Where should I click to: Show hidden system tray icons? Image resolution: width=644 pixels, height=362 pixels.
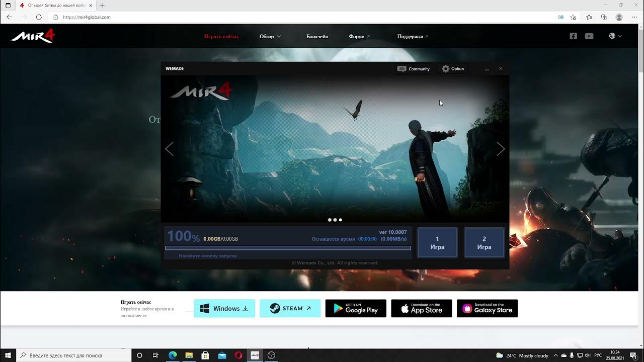[556, 355]
